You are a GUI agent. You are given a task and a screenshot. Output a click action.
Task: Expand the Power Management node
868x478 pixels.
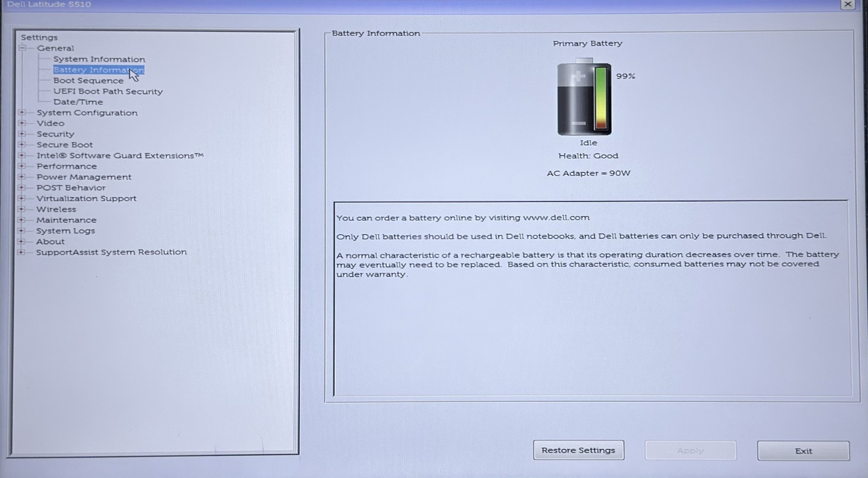pyautogui.click(x=22, y=177)
